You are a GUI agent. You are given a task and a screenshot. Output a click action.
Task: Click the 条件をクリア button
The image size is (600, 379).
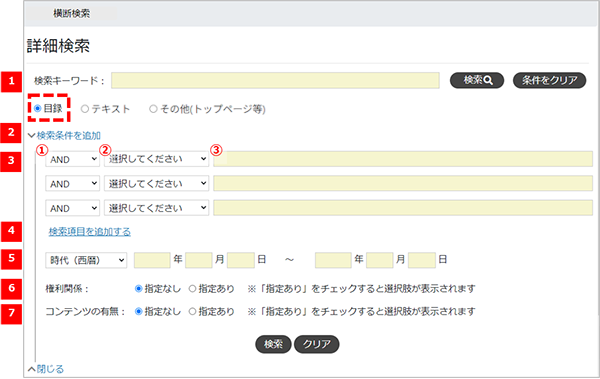point(549,80)
